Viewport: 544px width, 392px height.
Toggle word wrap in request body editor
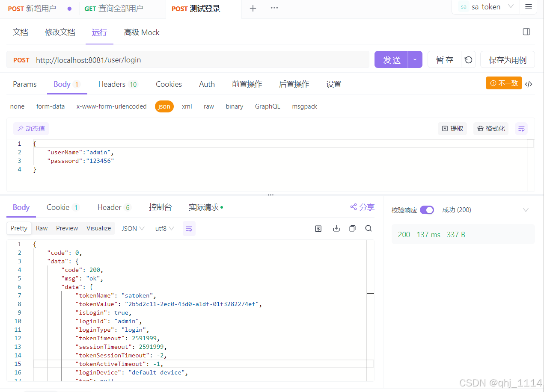pos(521,128)
